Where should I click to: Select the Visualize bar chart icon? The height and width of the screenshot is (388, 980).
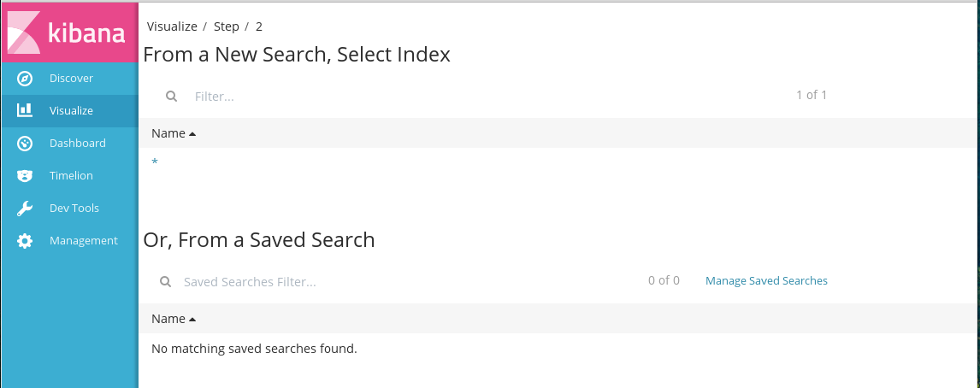coord(25,110)
